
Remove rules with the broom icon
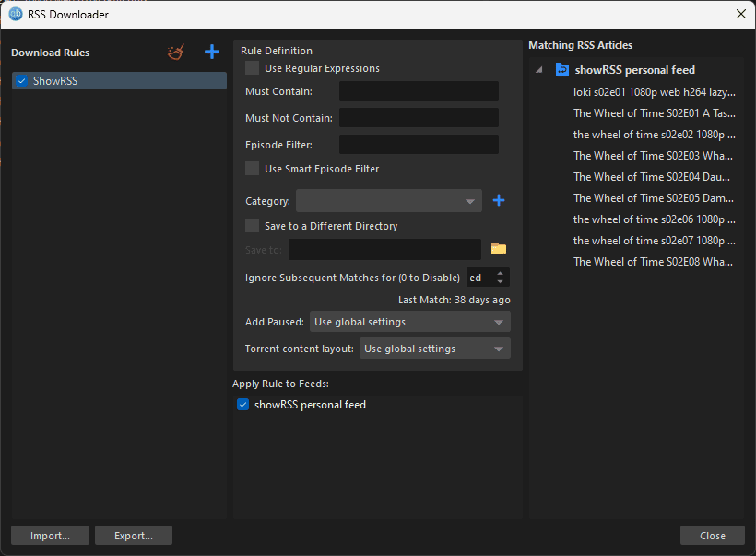176,52
